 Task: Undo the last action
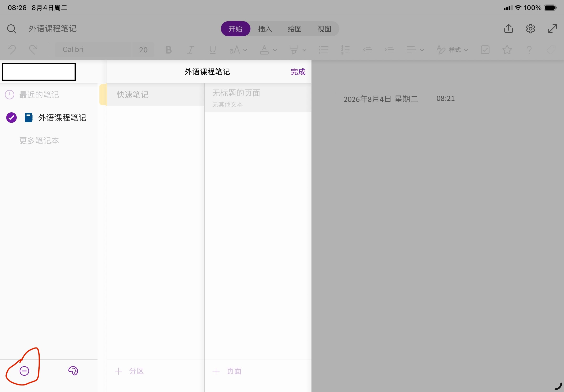pyautogui.click(x=11, y=50)
